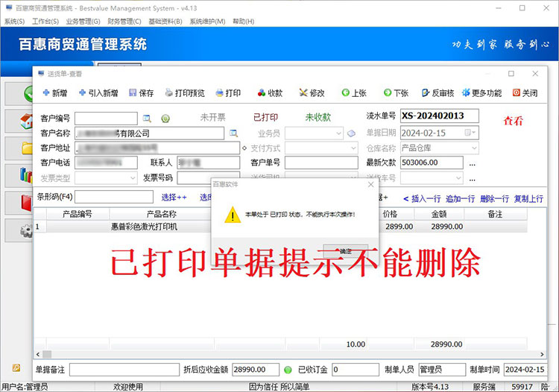Open the 业务管理(G) menu
This screenshot has width=559, height=392.
click(83, 22)
